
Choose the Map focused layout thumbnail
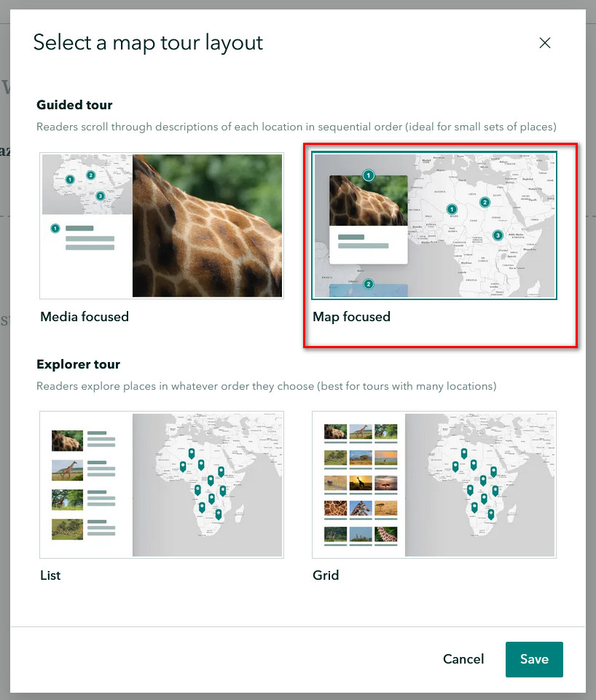[434, 226]
